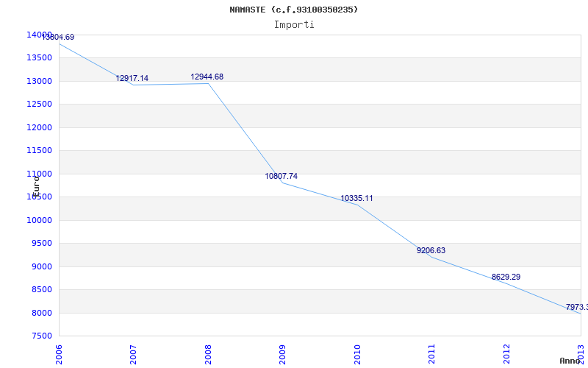Image resolution: width=588 pixels, height=368 pixels.
Task: Click the 2012 x-axis year label
Action: pyautogui.click(x=506, y=354)
